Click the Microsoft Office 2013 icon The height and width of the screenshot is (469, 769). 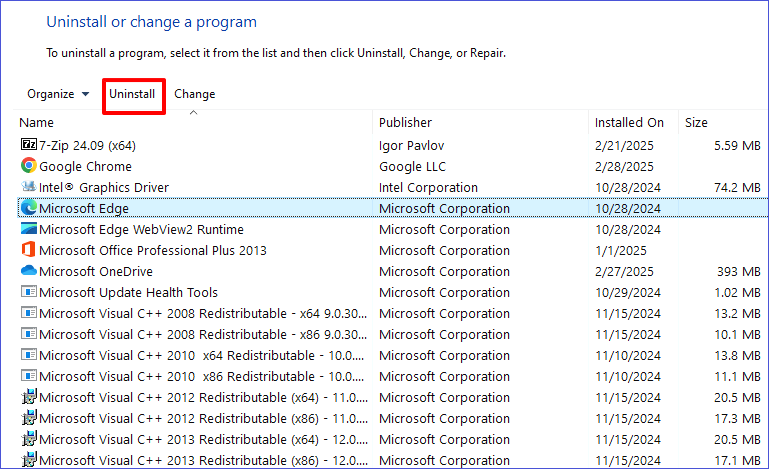(29, 249)
